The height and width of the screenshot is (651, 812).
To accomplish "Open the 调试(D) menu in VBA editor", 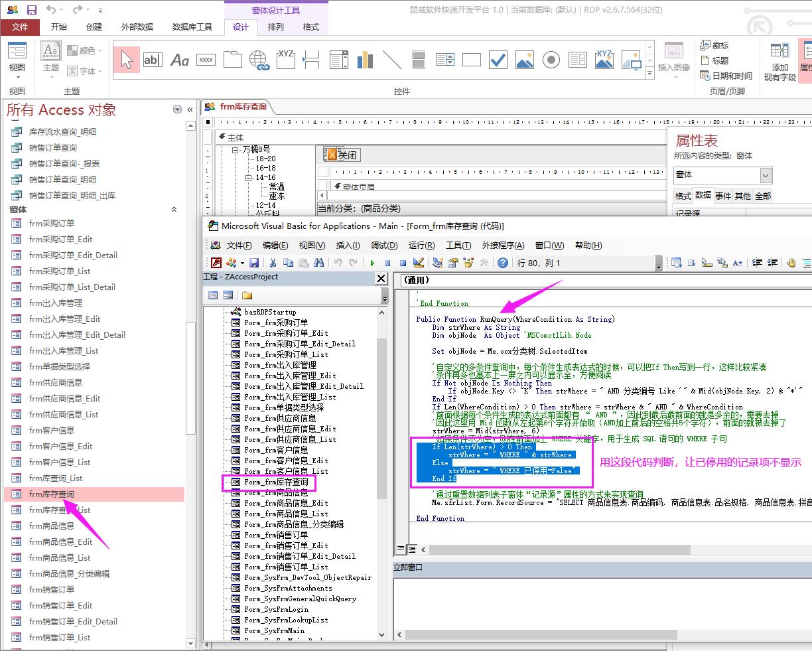I will pyautogui.click(x=384, y=245).
